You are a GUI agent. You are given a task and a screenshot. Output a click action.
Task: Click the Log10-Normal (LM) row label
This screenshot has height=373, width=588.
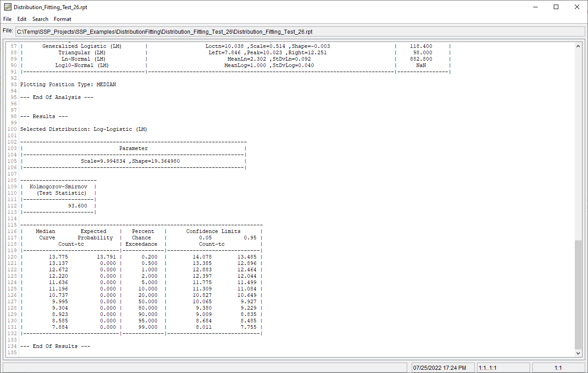pyautogui.click(x=82, y=65)
